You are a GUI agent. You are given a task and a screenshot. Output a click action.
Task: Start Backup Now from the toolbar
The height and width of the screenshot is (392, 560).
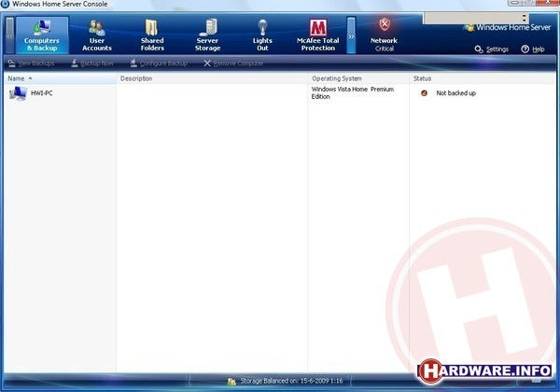[x=92, y=63]
